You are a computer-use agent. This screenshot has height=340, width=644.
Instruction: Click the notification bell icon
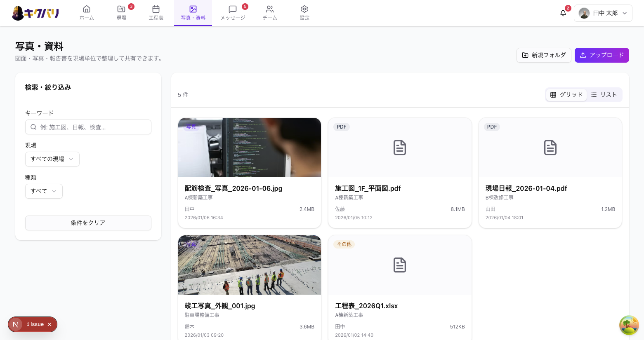point(563,13)
